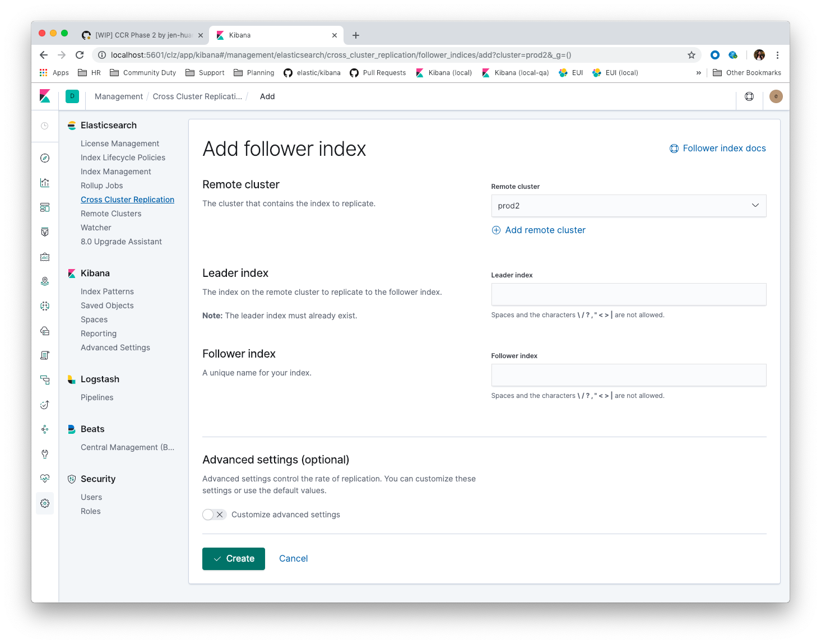Image resolution: width=821 pixels, height=644 pixels.
Task: Open the Machine Learning icon
Action: [45, 306]
